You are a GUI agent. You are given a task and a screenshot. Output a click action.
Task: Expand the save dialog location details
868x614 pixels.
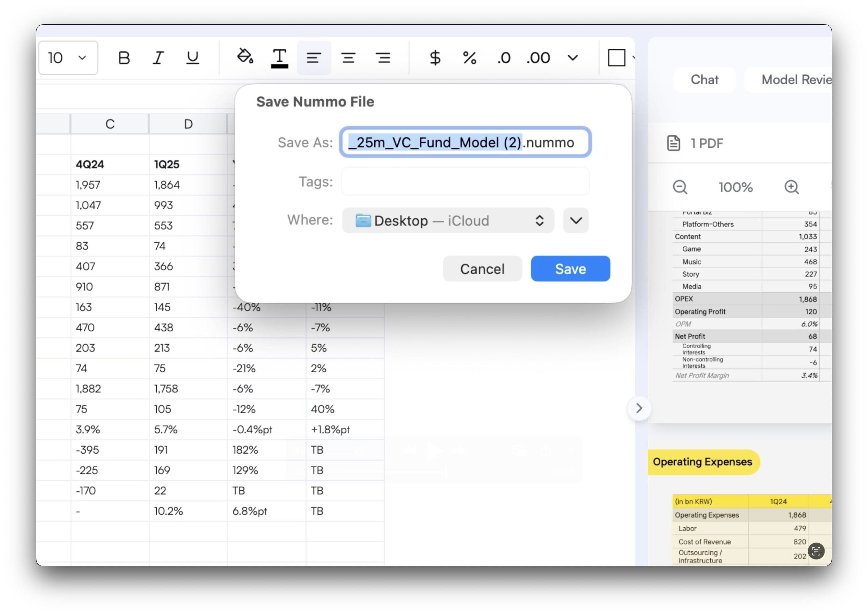pos(575,220)
